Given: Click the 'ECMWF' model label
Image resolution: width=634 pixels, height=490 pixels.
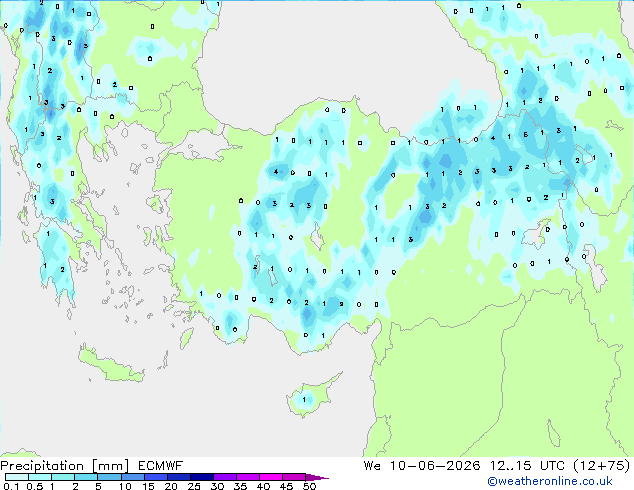Looking at the screenshot, I should [161, 466].
